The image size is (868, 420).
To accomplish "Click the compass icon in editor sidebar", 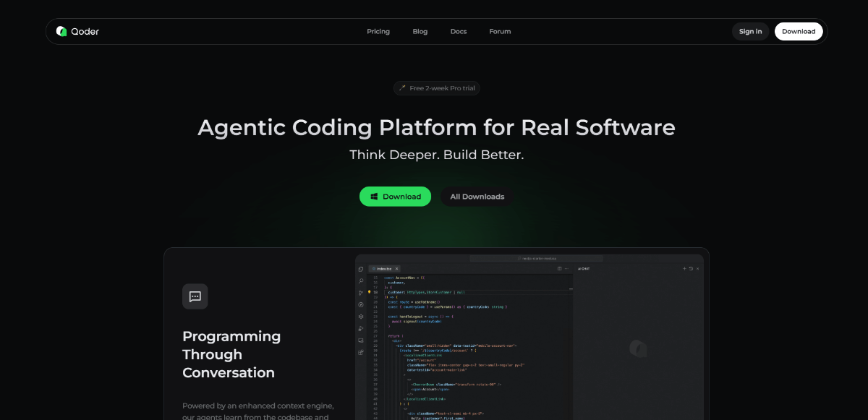I will [361, 304].
